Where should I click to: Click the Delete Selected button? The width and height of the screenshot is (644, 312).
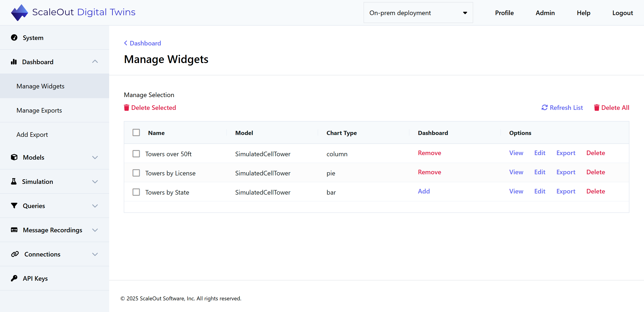pyautogui.click(x=150, y=108)
